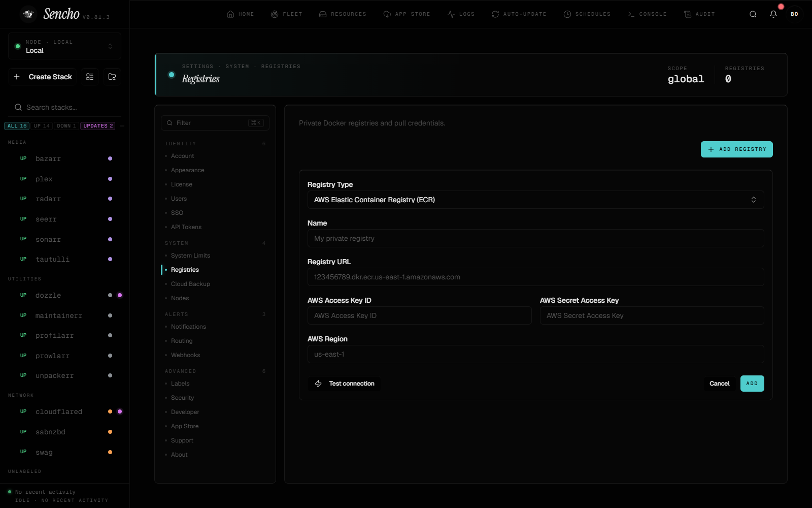Open Account settings

tap(215, 156)
